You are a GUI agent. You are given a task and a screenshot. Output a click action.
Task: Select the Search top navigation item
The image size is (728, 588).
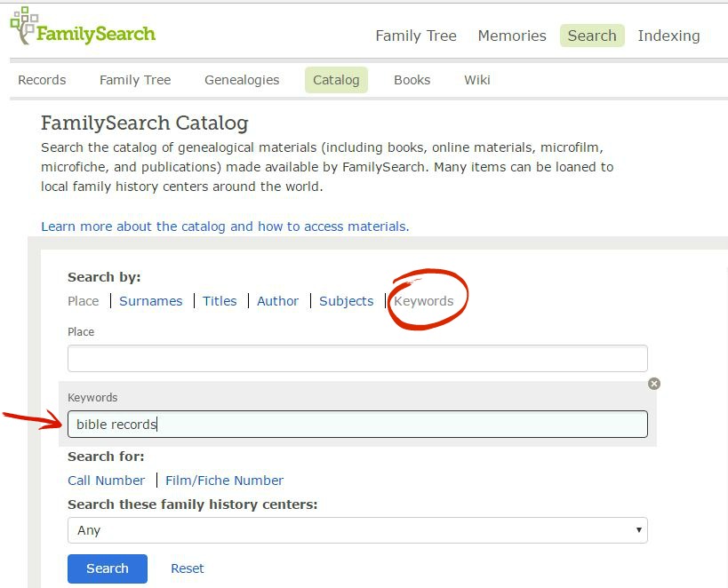(592, 36)
